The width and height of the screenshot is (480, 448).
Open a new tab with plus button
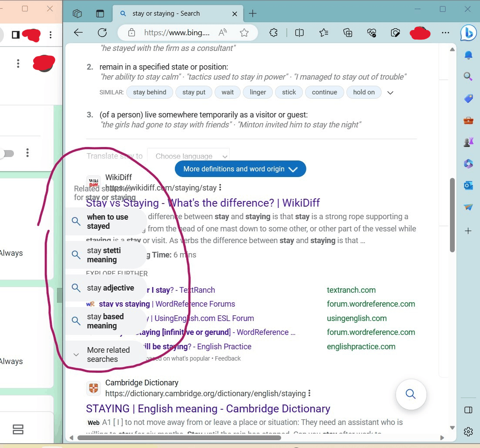coord(252,13)
